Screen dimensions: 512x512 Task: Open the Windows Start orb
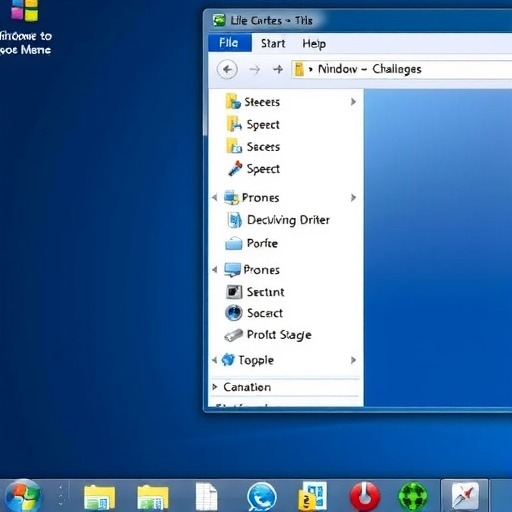(x=23, y=496)
